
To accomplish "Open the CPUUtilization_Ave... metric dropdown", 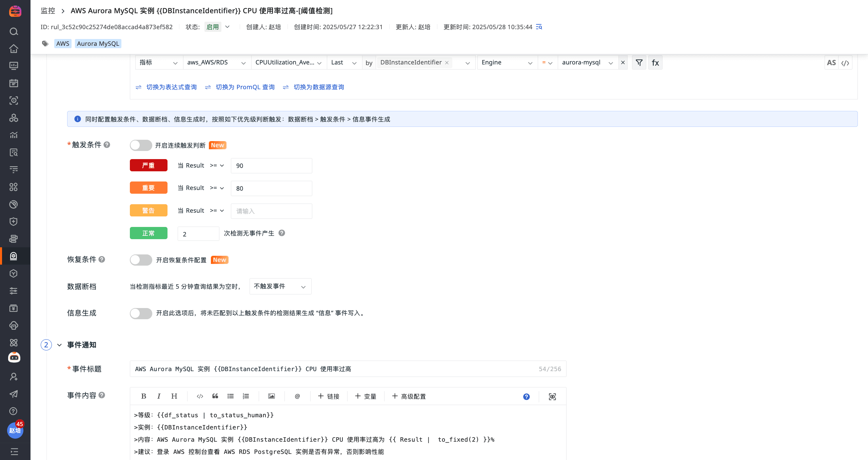I will click(289, 62).
